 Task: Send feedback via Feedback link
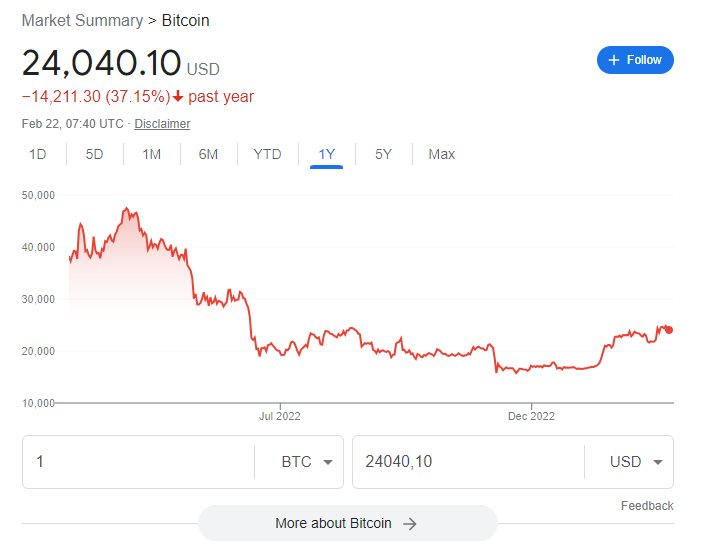(x=646, y=506)
